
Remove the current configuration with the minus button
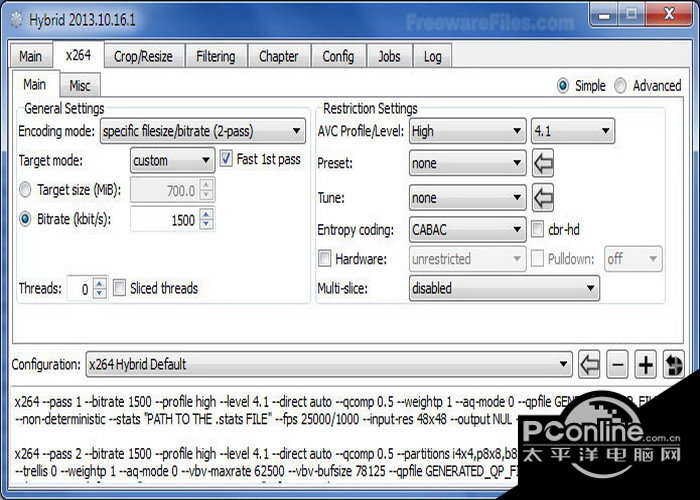pyautogui.click(x=617, y=365)
